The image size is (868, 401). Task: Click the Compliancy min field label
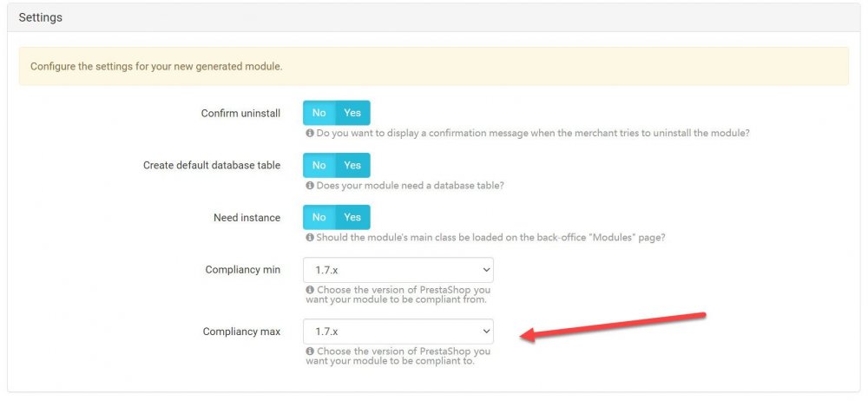(x=242, y=270)
